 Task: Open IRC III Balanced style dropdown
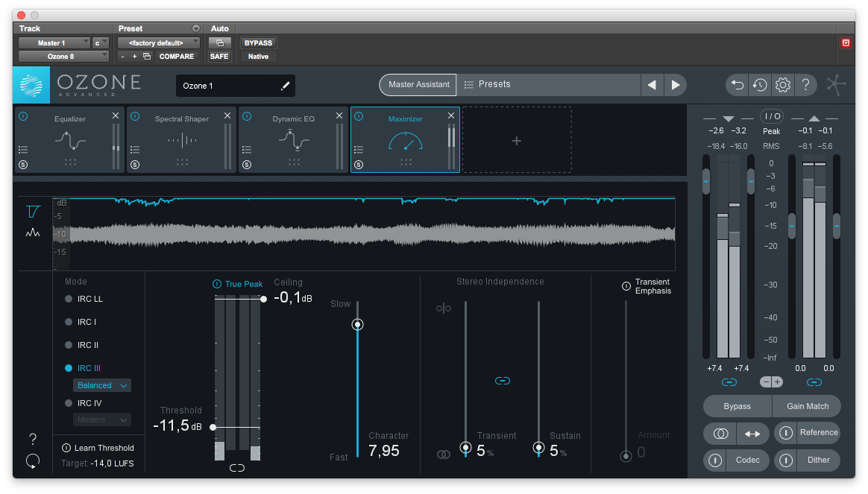[102, 385]
